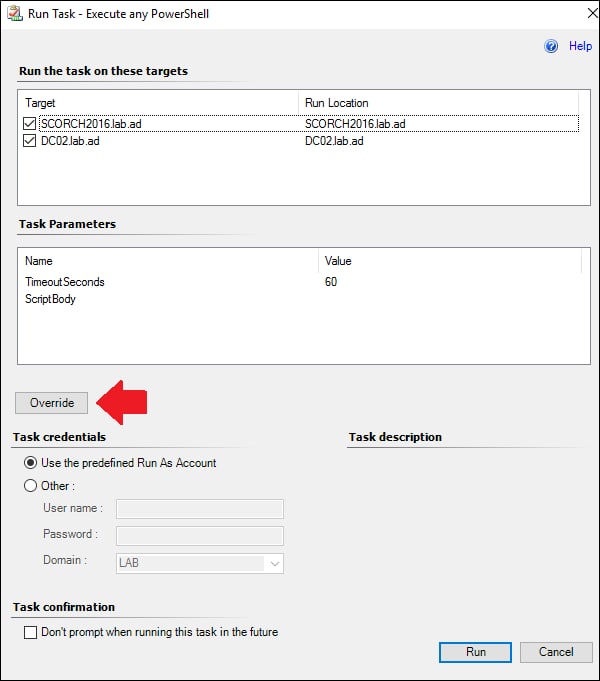Open the Help link
600x681 pixels.
click(580, 46)
